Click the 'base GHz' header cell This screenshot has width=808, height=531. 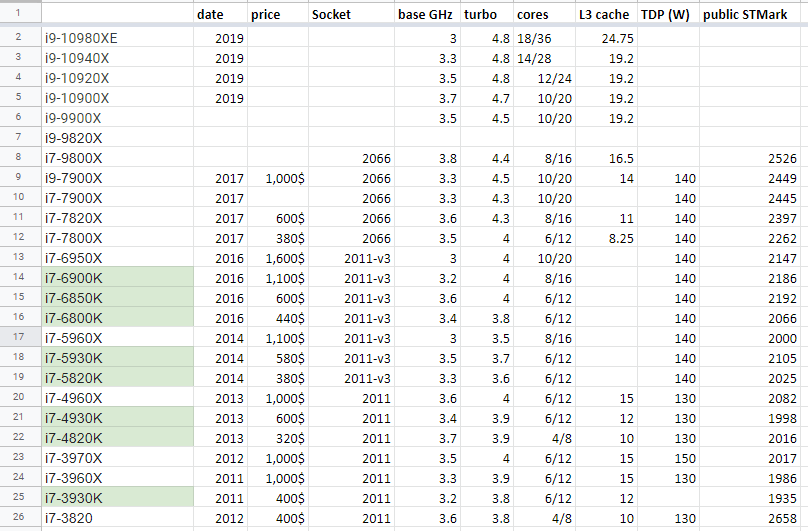pyautogui.click(x=425, y=15)
